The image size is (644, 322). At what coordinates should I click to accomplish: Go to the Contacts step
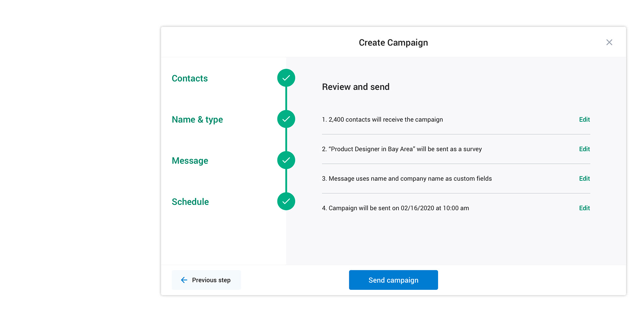(190, 78)
